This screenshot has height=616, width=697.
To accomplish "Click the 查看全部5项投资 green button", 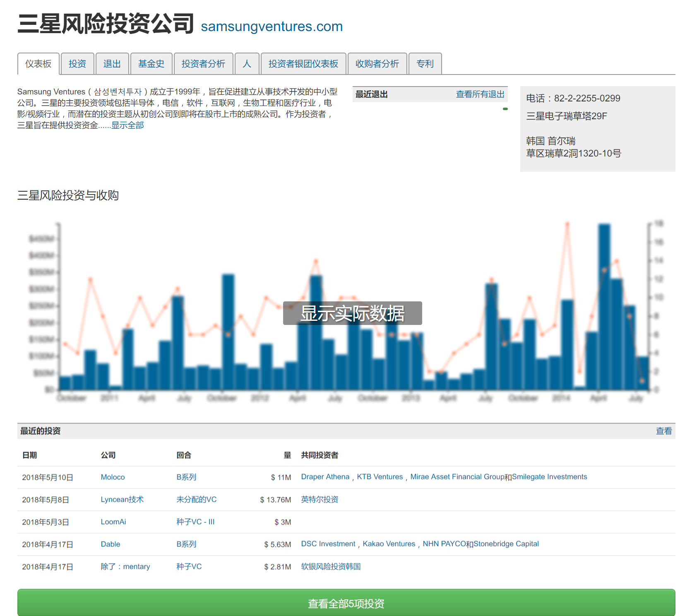I will tap(346, 603).
